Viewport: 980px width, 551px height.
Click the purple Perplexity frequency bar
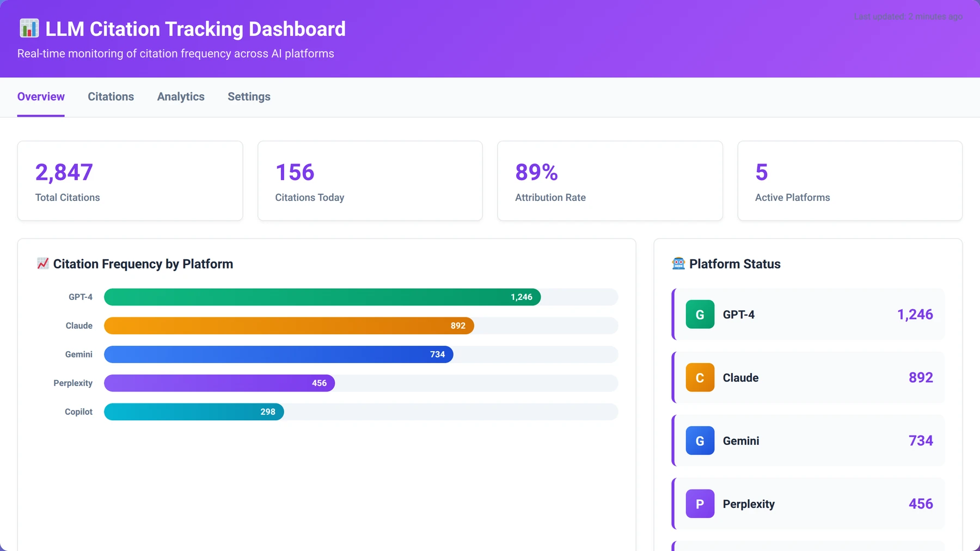coord(219,383)
